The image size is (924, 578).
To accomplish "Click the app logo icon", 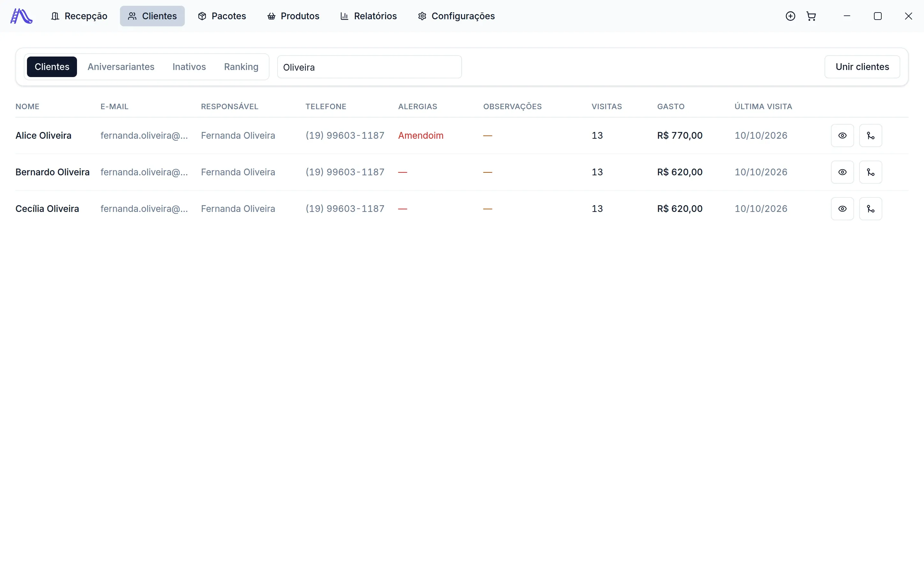I will click(x=21, y=16).
